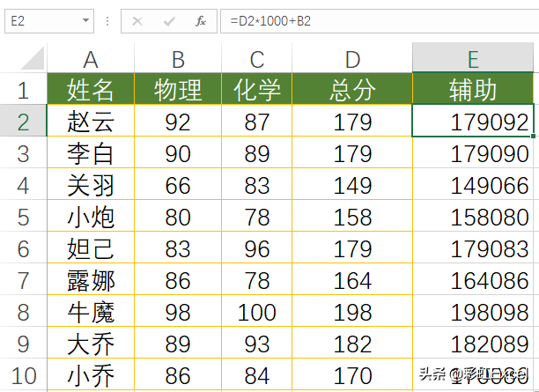The width and height of the screenshot is (539, 392).
Task: Click the 化学 header cell
Action: (x=257, y=89)
